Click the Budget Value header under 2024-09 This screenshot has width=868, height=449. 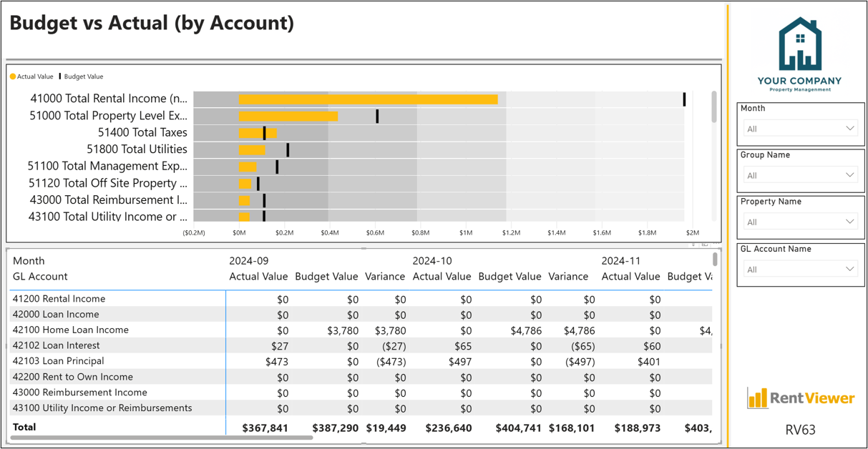326,277
